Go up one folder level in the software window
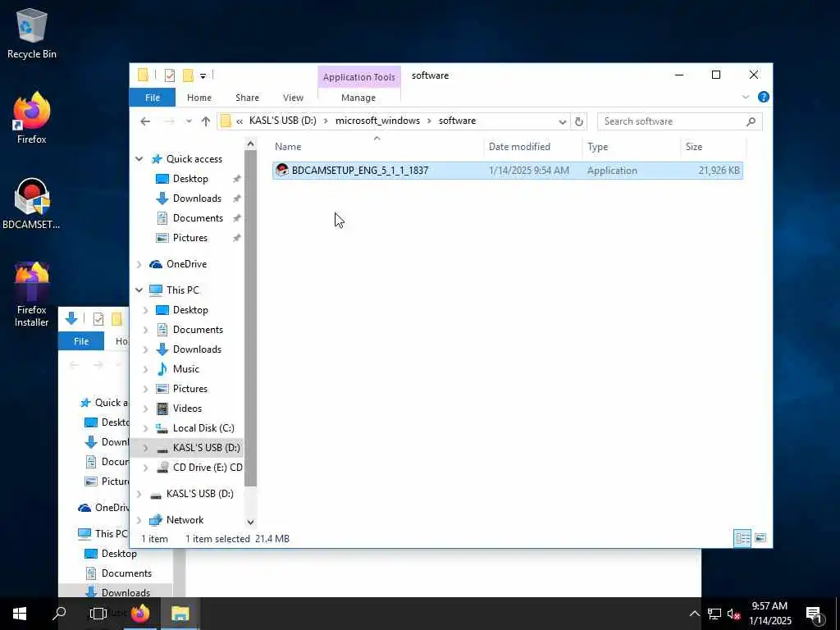 coord(206,121)
